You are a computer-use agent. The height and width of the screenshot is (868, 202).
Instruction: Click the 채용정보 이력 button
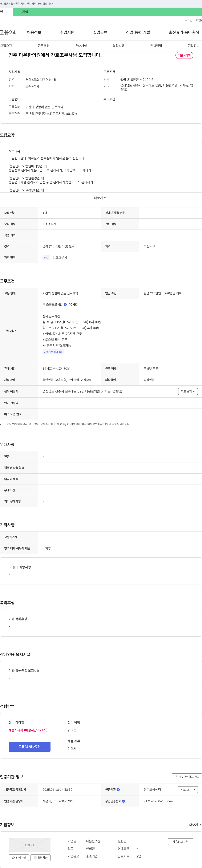coord(181,842)
